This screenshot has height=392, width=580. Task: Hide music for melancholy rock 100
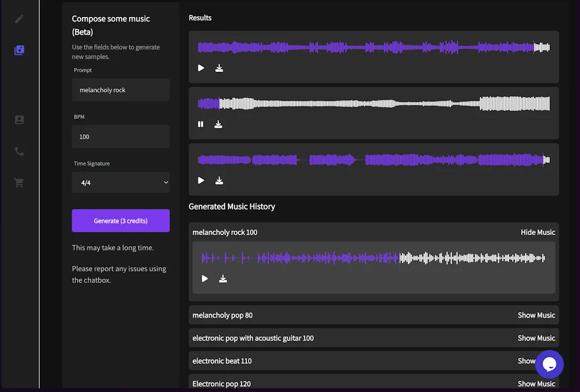point(537,232)
